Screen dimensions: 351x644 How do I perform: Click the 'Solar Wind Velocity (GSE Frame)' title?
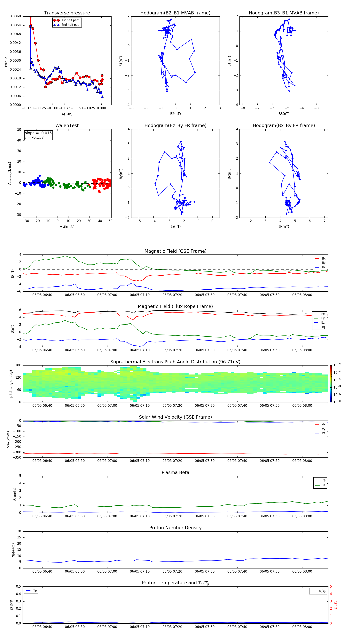pyautogui.click(x=175, y=417)
